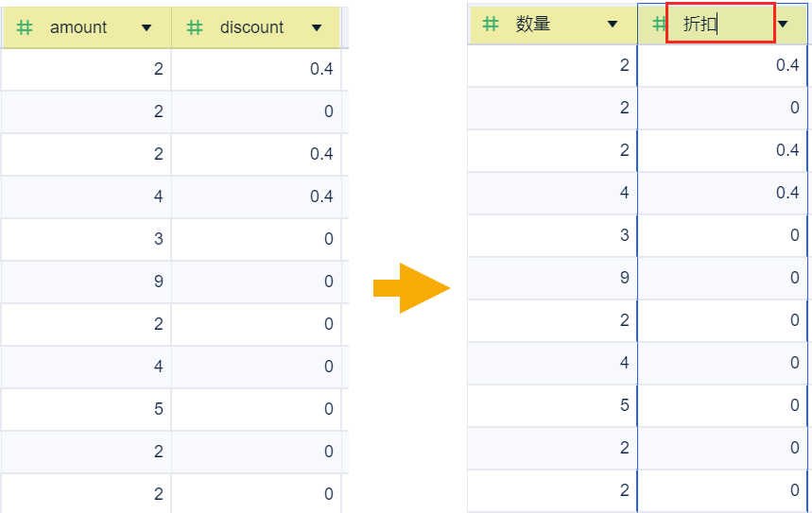Click the number type icon beside amount

point(25,27)
